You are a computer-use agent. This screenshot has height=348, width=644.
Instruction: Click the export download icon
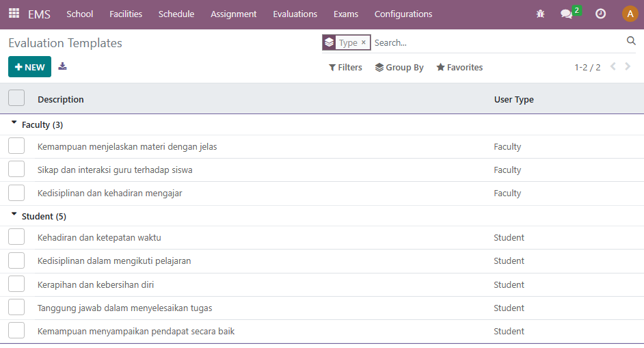tap(63, 66)
